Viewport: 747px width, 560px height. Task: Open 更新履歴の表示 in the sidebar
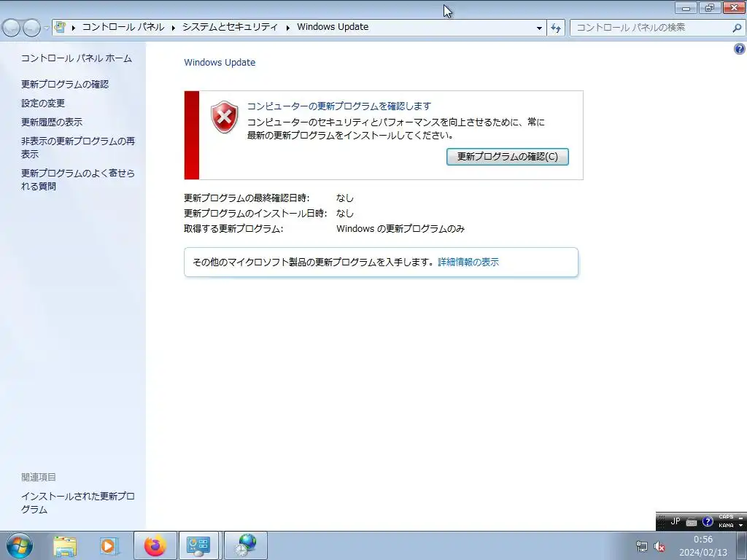click(52, 122)
